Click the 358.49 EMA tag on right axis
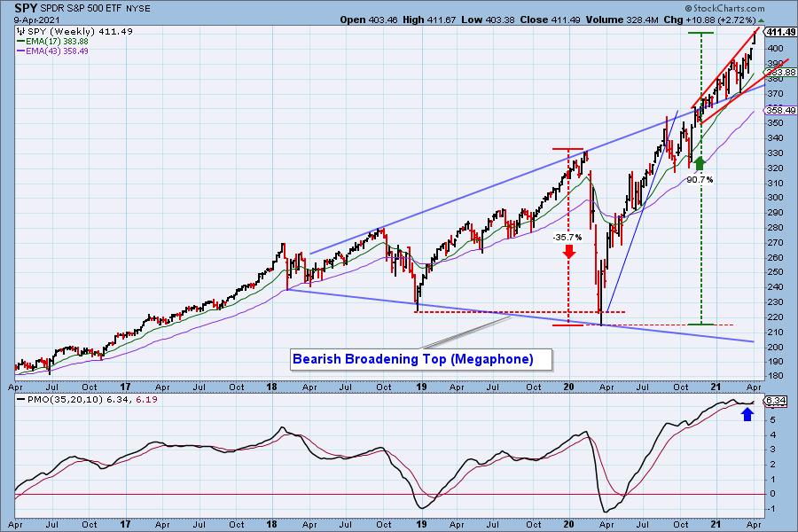798x532 pixels. pos(781,110)
